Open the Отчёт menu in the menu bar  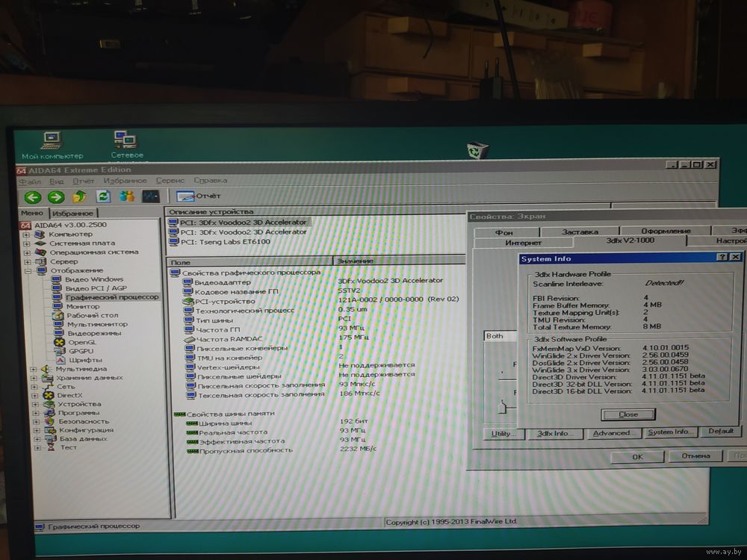pos(84,181)
